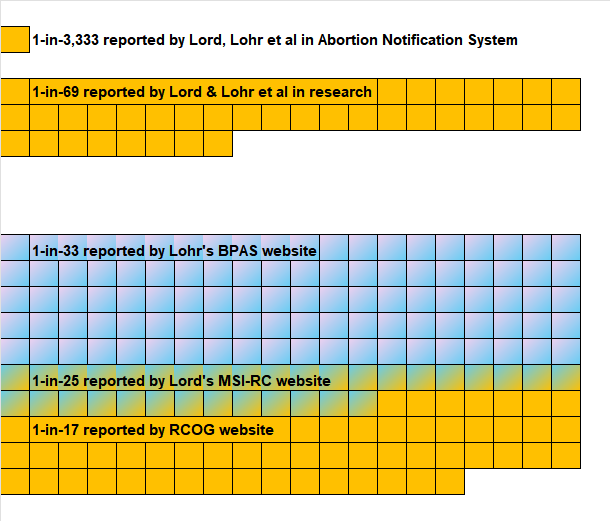
Task: Click the '1-in-69 reported by Lord & Lohr' label
Action: point(202,92)
